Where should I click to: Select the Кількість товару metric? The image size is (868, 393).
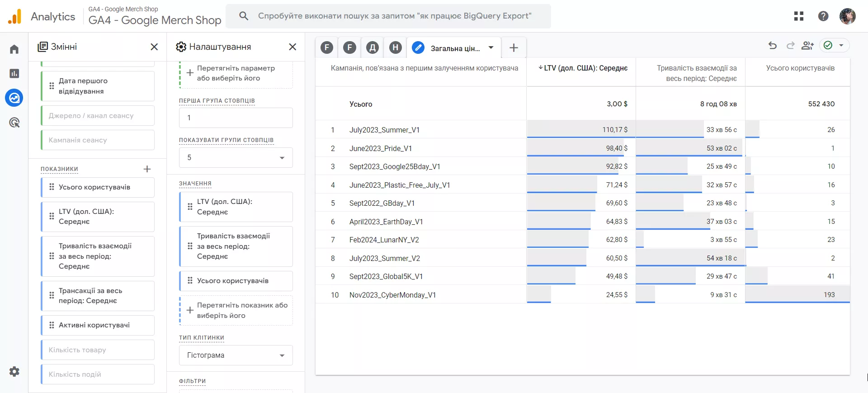pos(98,350)
